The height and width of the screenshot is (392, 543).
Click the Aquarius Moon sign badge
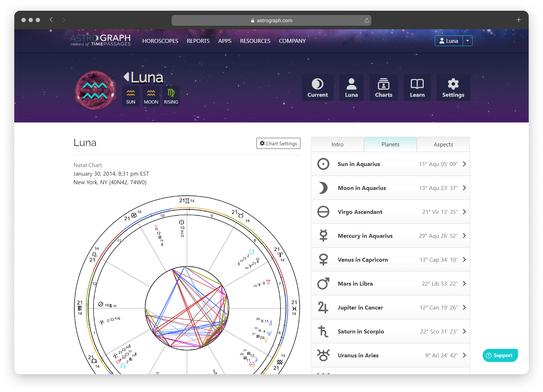(151, 96)
